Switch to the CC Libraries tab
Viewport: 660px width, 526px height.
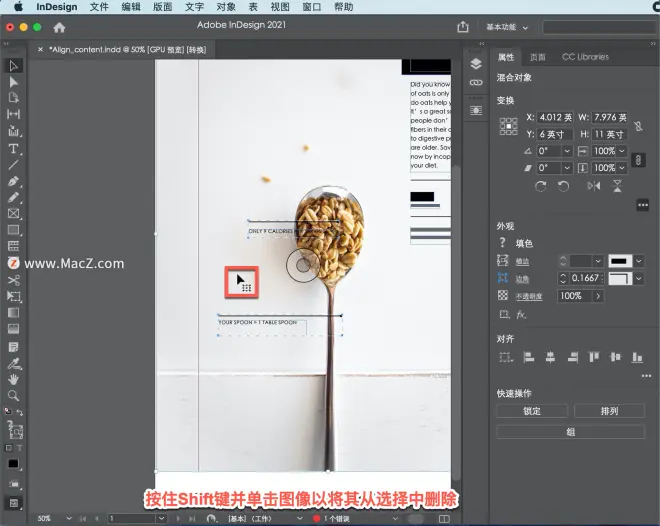[x=585, y=57]
